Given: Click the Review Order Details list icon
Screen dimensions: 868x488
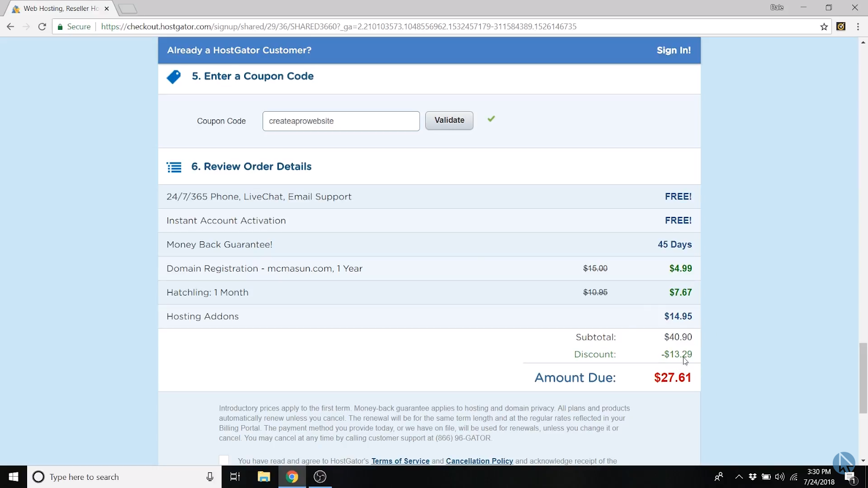Looking at the screenshot, I should (174, 168).
